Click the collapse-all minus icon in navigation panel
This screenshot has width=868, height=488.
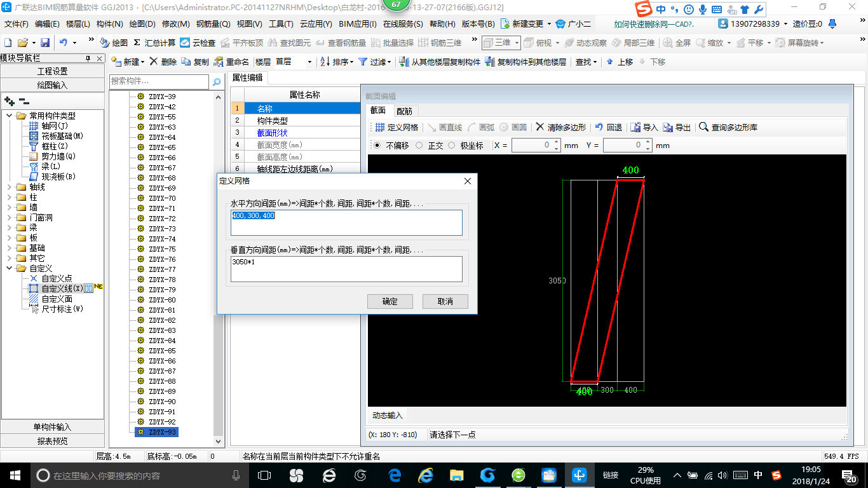(x=24, y=101)
